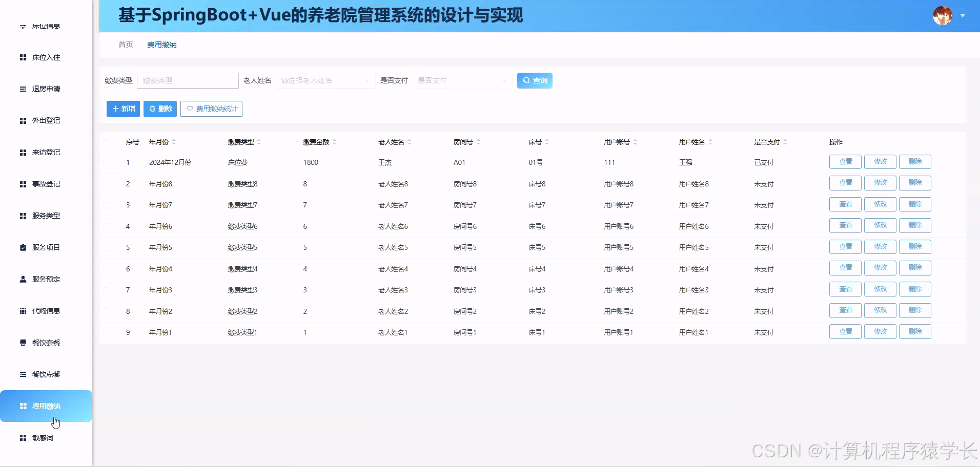Click the heart icon on 费用缴纳统计
Screen dimensions: 980x467
(x=190, y=109)
